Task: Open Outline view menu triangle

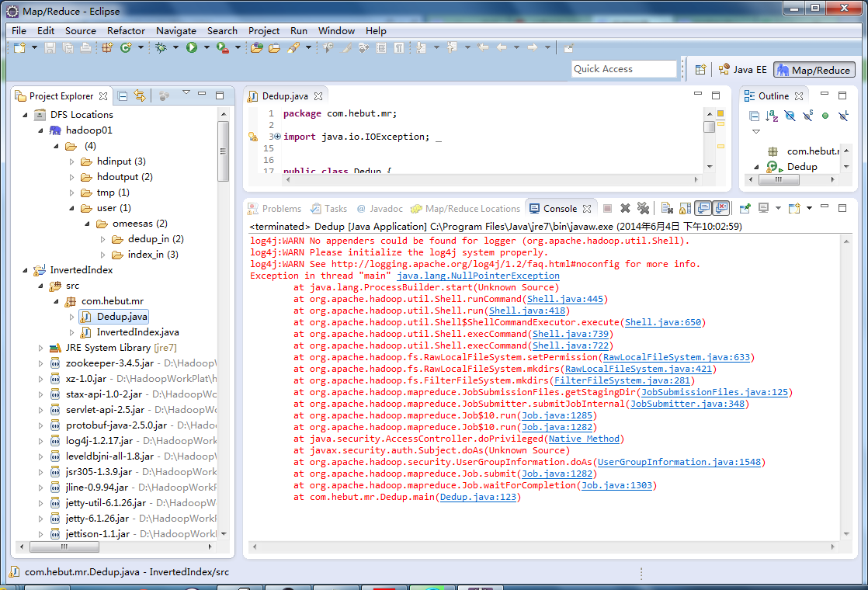Action: [x=756, y=132]
